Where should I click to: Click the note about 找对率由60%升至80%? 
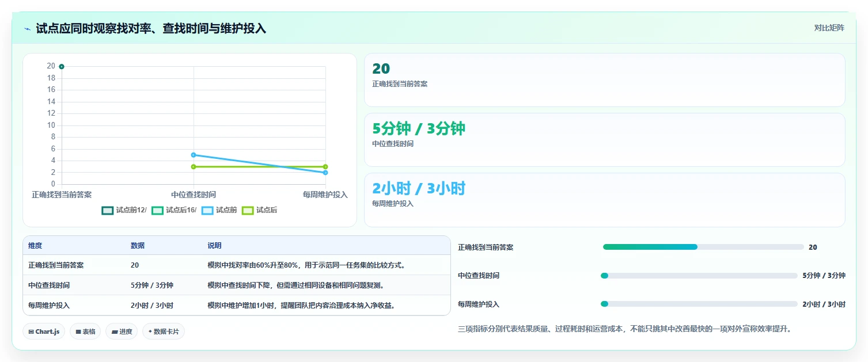click(x=306, y=265)
